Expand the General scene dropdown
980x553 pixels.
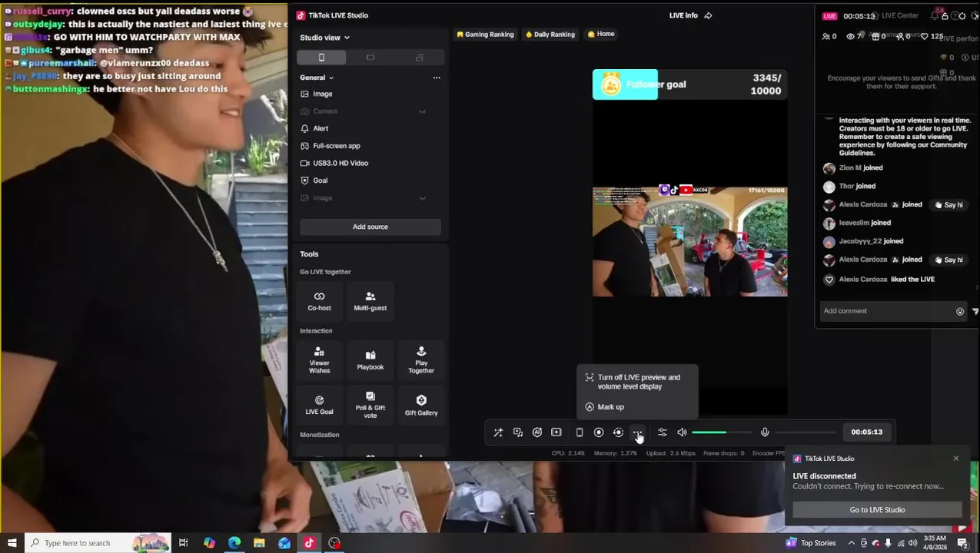pos(317,78)
